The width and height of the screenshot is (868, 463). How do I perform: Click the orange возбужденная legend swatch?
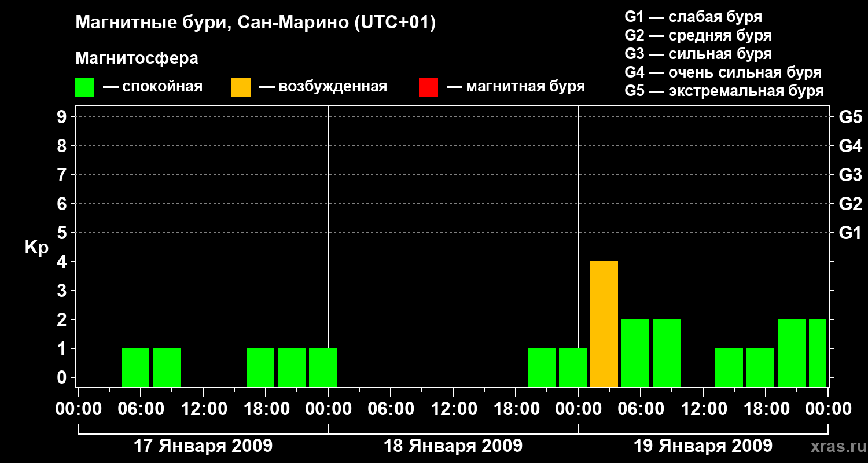click(241, 87)
